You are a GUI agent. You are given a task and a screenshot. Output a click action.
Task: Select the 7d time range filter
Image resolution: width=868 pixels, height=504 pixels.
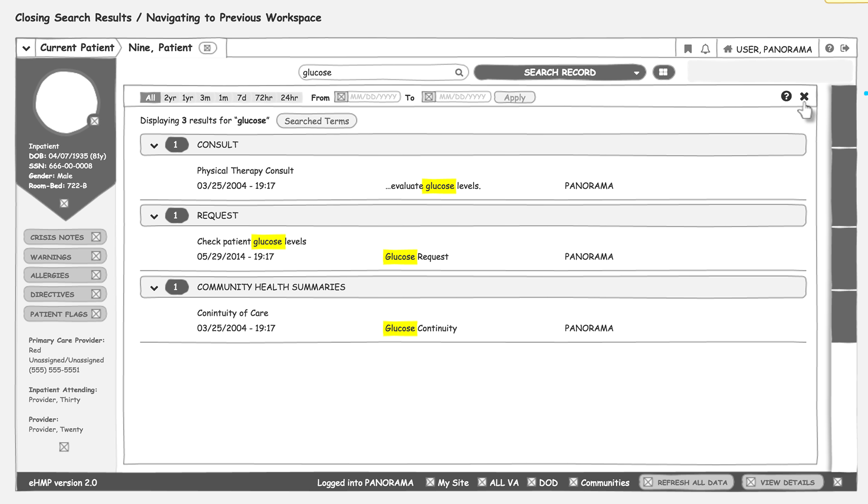coord(241,98)
